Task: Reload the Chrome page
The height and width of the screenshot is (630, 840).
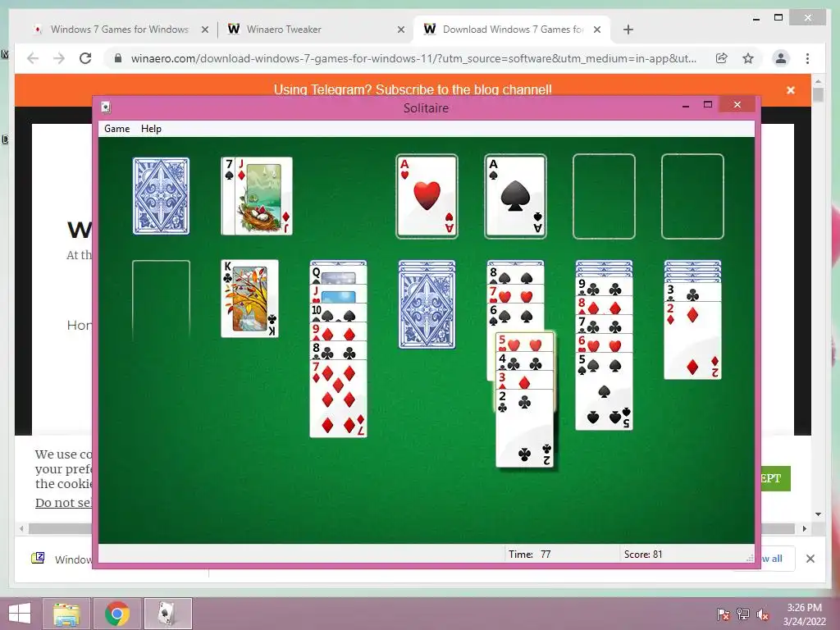Action: click(85, 58)
